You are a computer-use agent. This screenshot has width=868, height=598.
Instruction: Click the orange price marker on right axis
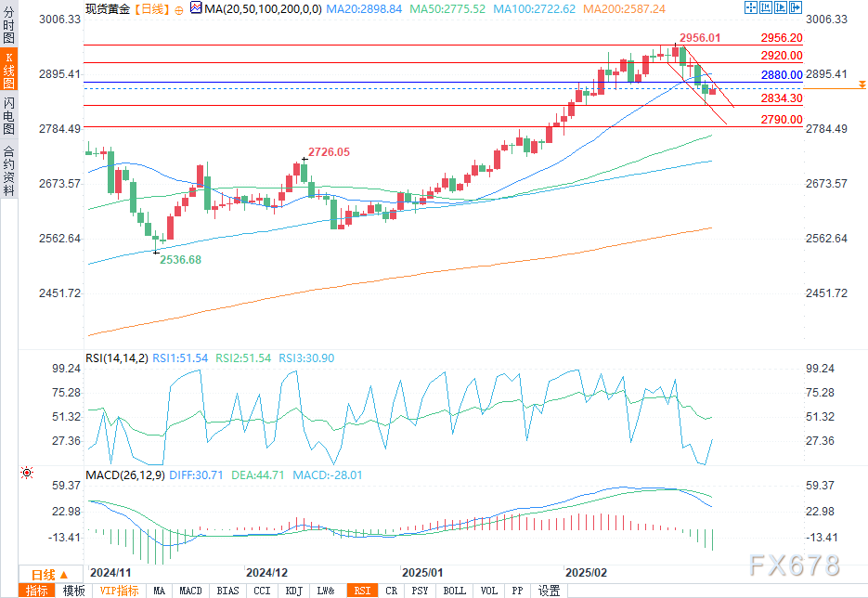point(862,86)
